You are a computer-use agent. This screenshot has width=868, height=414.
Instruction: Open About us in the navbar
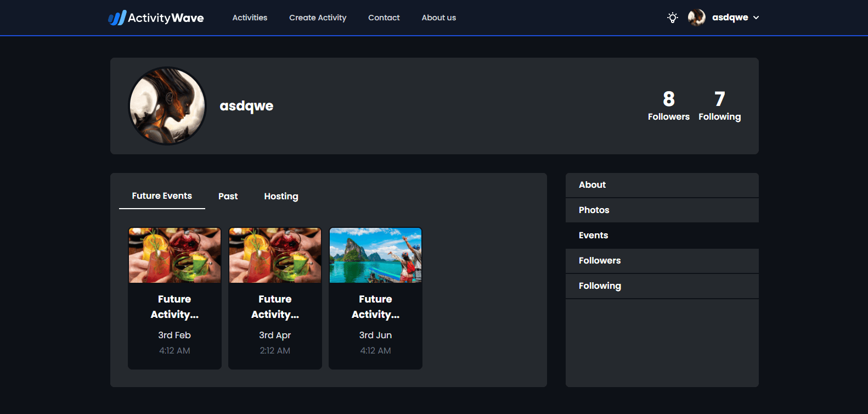pyautogui.click(x=439, y=18)
